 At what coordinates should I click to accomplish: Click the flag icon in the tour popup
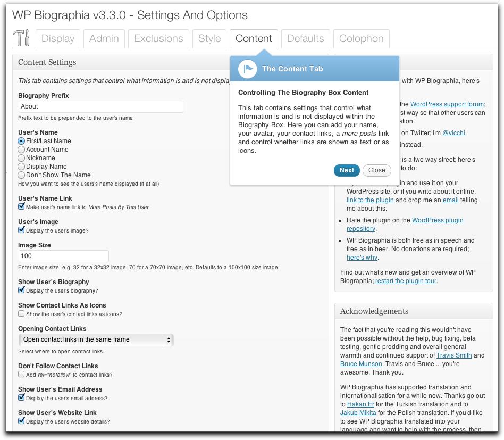[x=247, y=69]
